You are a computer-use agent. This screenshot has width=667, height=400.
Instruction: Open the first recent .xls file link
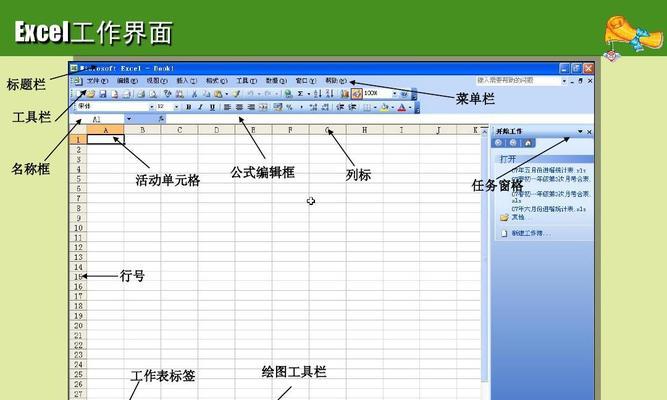[x=548, y=170]
